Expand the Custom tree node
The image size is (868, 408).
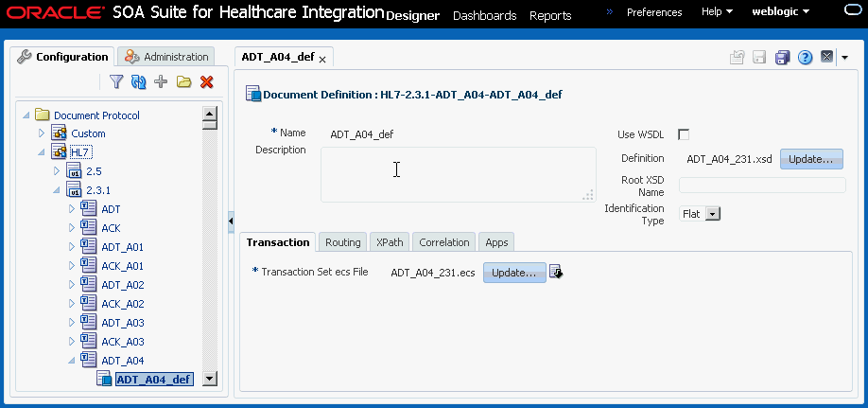(41, 133)
